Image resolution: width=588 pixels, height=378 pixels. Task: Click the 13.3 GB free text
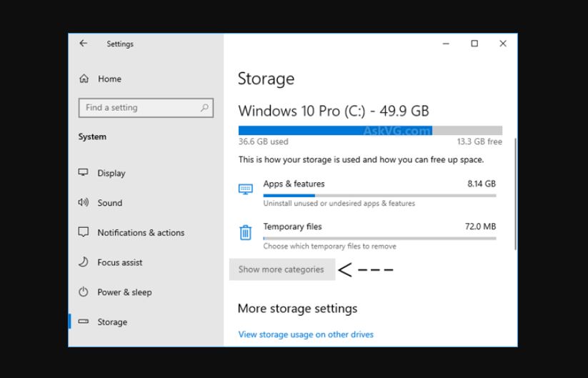coord(479,141)
